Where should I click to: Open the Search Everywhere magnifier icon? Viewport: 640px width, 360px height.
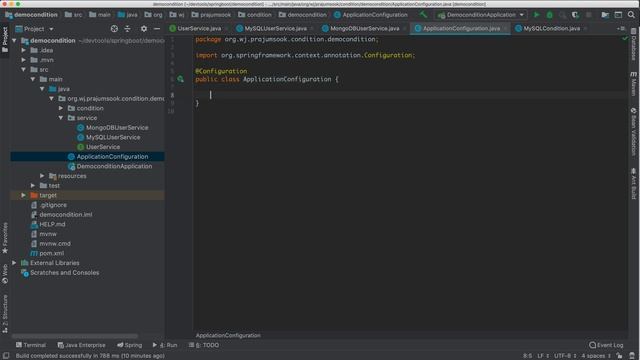pos(631,15)
